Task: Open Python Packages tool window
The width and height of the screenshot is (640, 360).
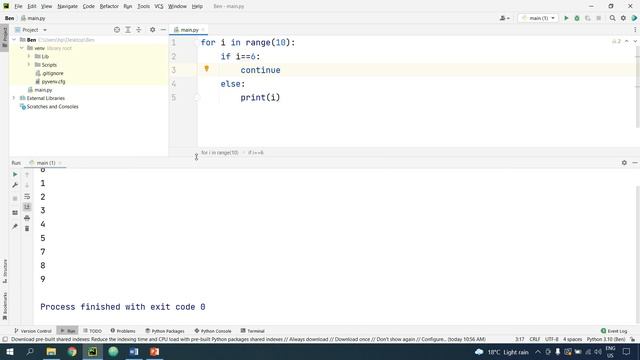Action: point(165,331)
